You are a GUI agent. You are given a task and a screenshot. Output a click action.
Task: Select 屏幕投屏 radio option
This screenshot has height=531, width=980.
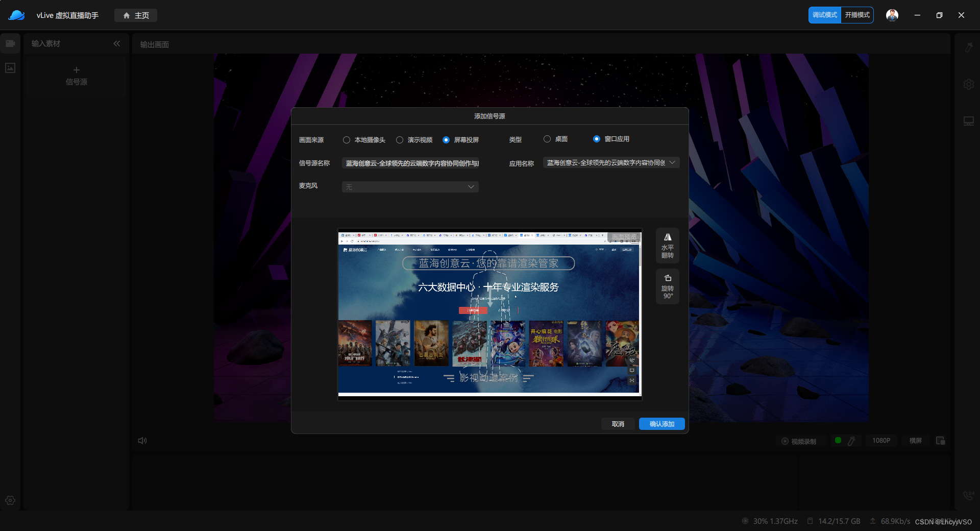(446, 140)
